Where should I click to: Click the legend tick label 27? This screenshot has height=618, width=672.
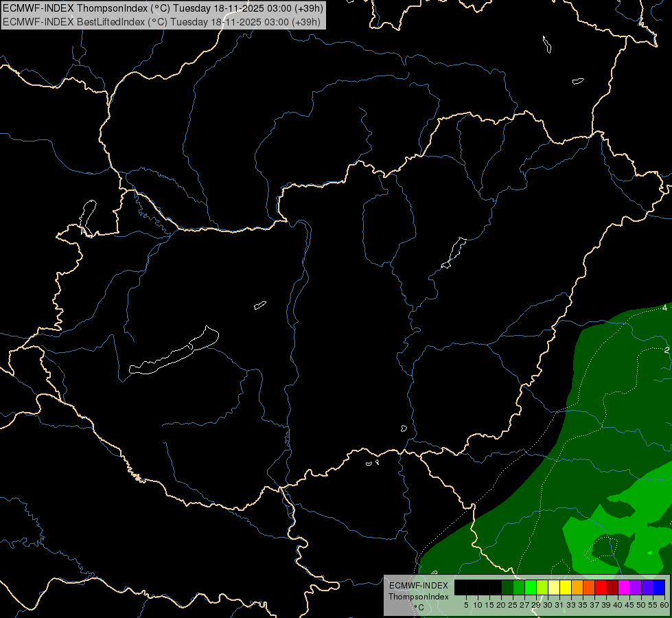click(x=524, y=605)
